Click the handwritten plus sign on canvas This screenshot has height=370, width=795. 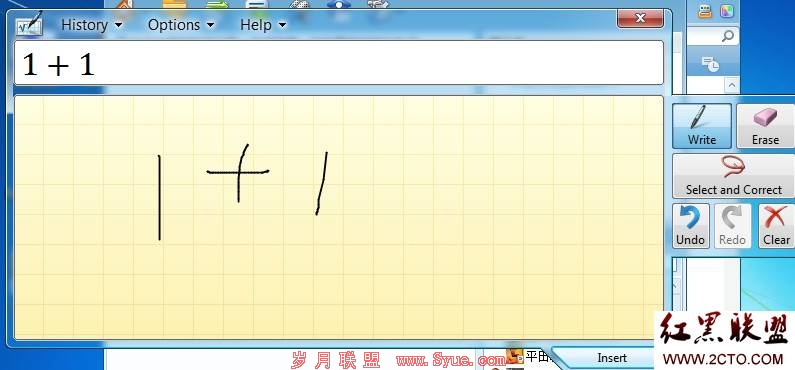(238, 173)
